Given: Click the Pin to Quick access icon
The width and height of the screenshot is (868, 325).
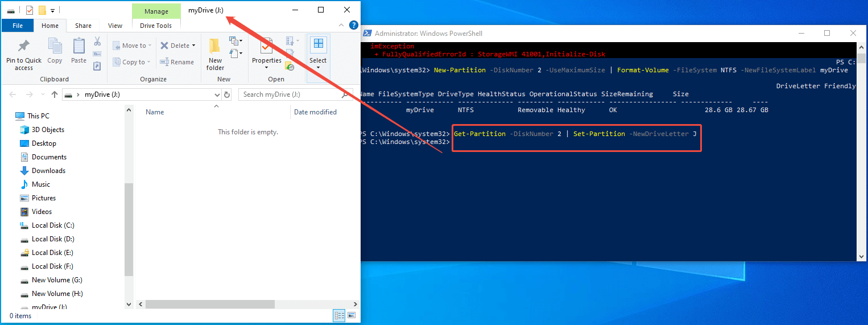Looking at the screenshot, I should [x=24, y=46].
